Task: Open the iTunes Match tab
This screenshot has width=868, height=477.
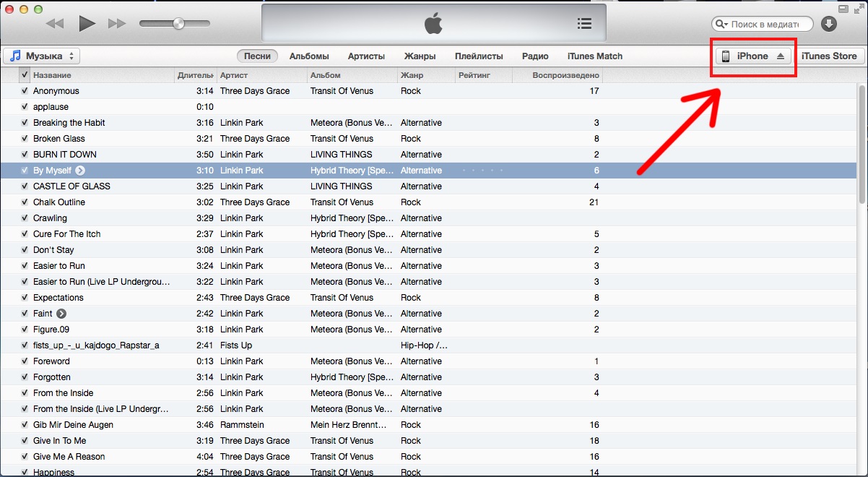Action: click(595, 56)
